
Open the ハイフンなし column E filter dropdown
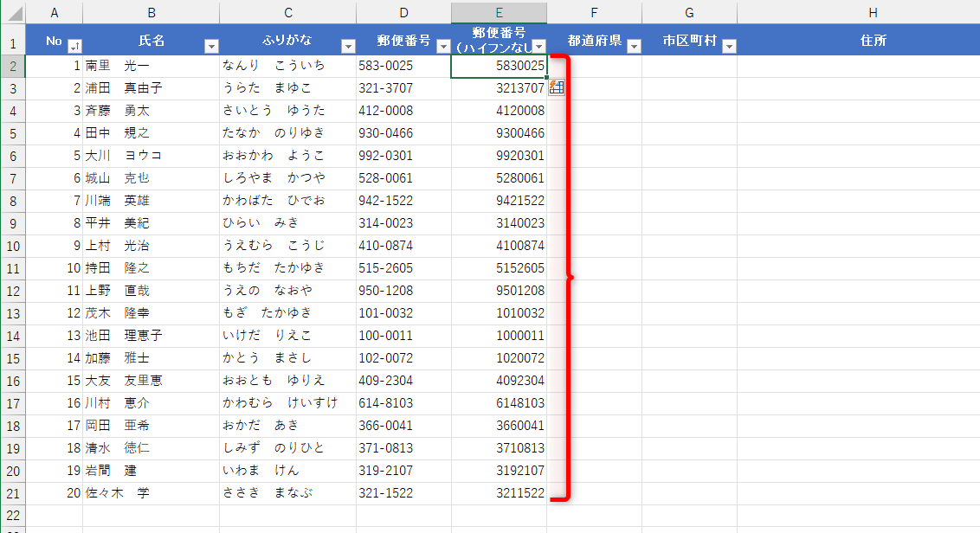pyautogui.click(x=538, y=46)
